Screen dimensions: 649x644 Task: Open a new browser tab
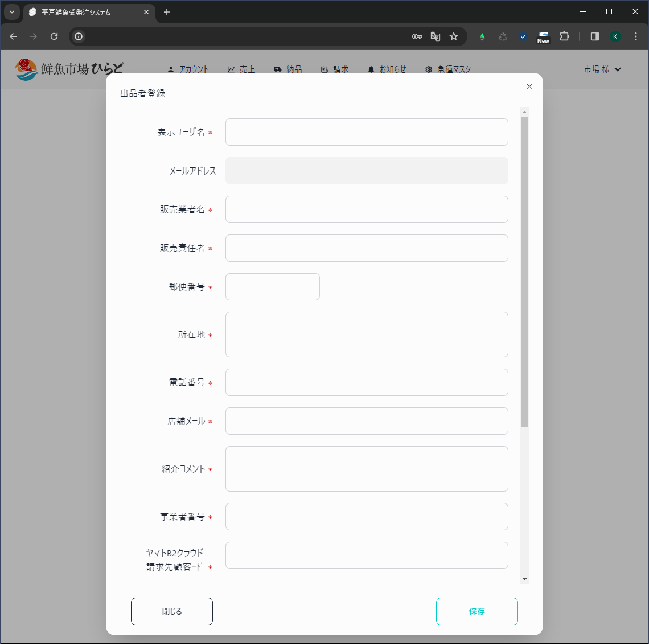click(x=167, y=12)
